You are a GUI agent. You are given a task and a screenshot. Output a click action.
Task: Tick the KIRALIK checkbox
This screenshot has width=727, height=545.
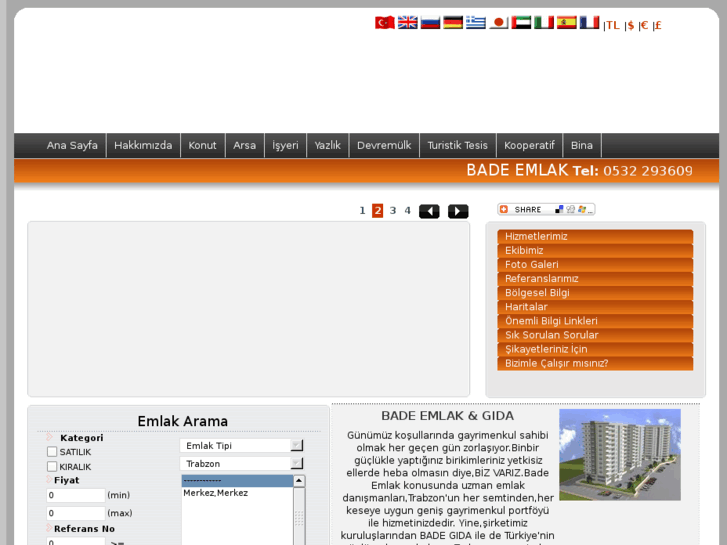pos(52,467)
